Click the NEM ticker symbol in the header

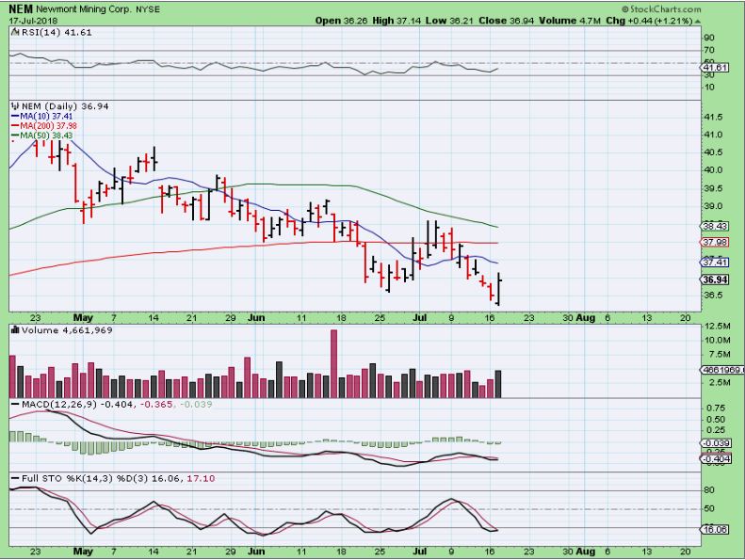point(21,9)
